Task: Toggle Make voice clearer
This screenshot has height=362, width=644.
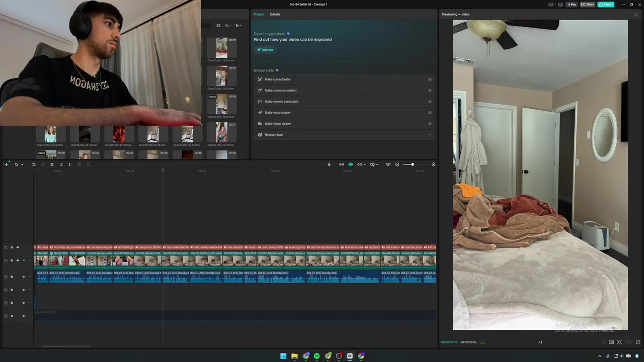Action: (x=430, y=113)
